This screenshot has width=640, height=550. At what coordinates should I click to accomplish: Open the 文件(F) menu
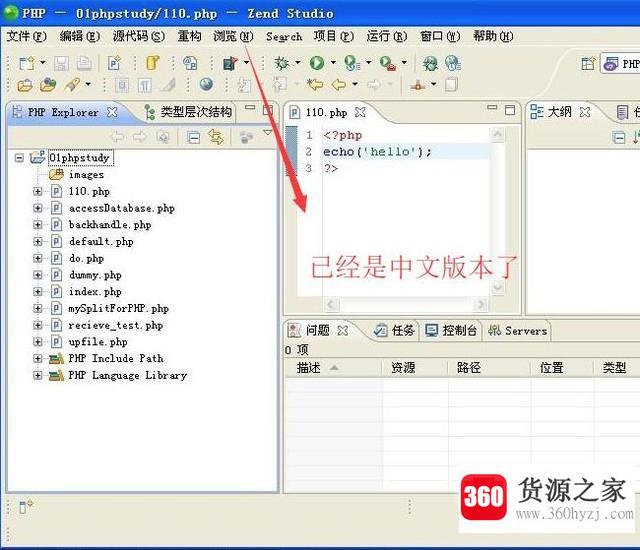[x=27, y=36]
